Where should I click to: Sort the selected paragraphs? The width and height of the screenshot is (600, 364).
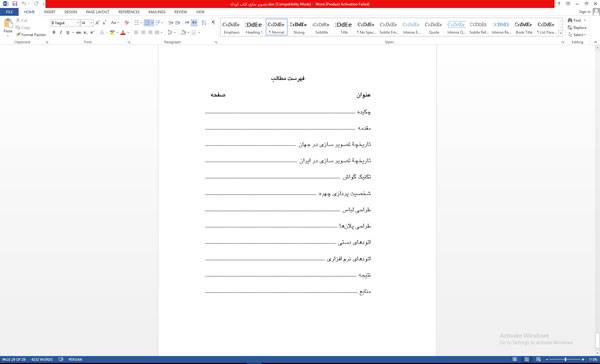204,23
